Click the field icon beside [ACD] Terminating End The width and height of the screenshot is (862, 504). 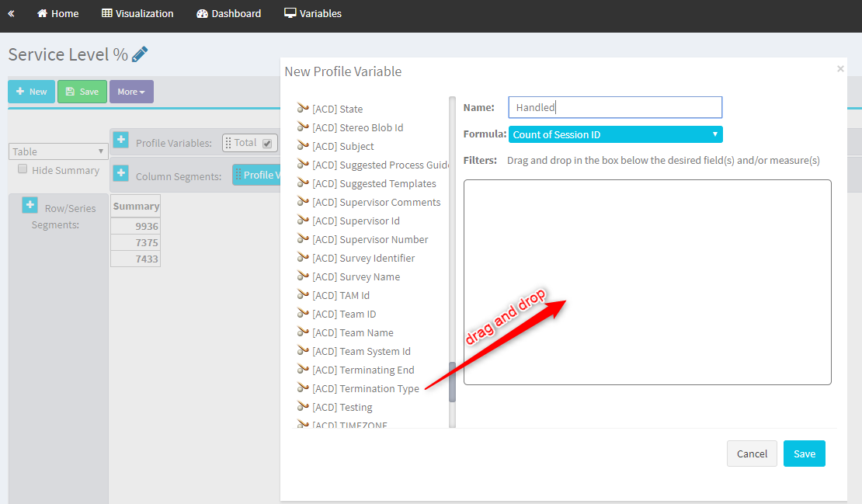click(x=303, y=370)
